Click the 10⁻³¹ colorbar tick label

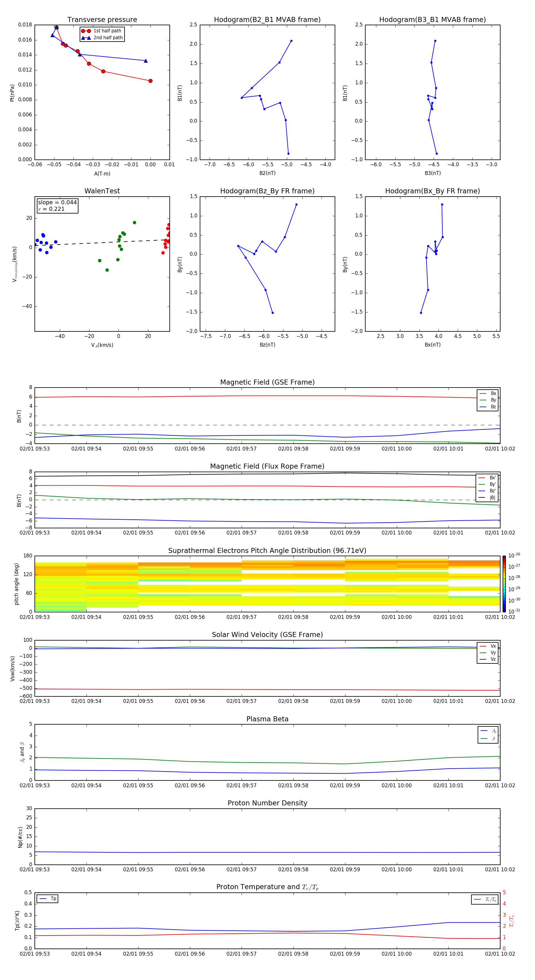tap(514, 611)
